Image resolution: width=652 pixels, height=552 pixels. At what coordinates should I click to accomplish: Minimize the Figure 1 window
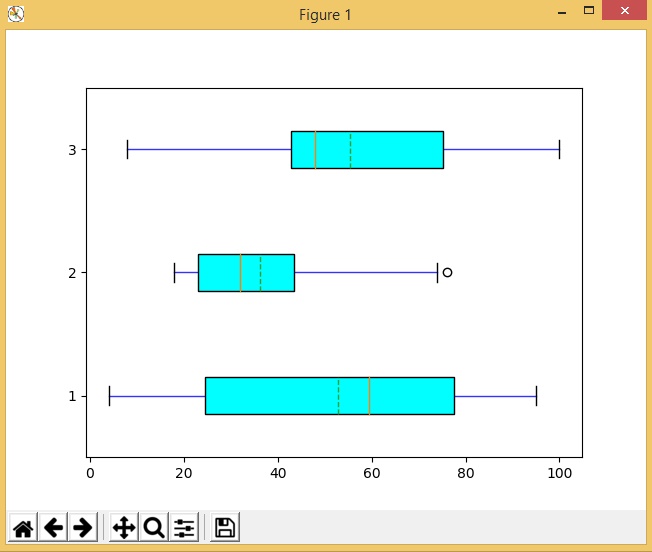pyautogui.click(x=562, y=12)
